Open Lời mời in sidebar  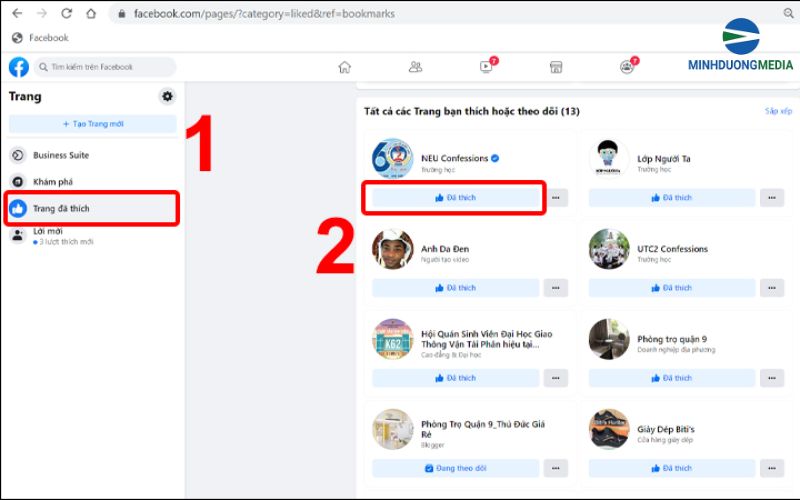click(x=93, y=236)
